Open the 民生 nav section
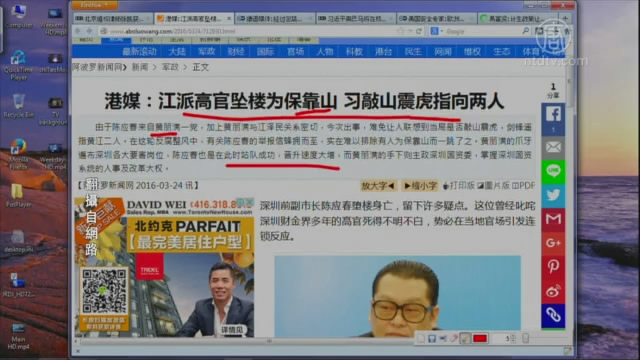 413,51
